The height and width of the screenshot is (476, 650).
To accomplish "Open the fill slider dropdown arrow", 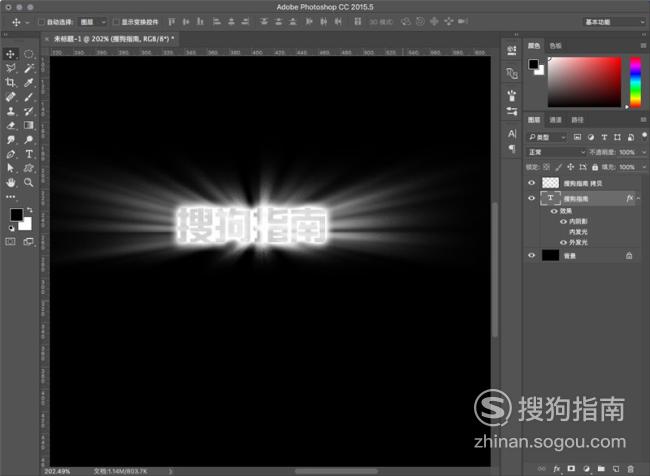I will [643, 167].
